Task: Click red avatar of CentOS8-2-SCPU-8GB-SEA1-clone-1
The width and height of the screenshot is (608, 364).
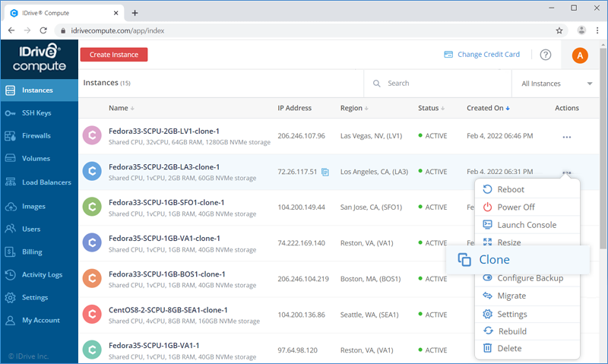Action: (92, 314)
